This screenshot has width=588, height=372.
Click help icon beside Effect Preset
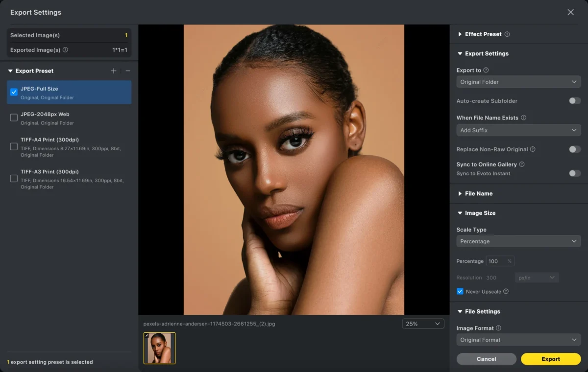507,34
